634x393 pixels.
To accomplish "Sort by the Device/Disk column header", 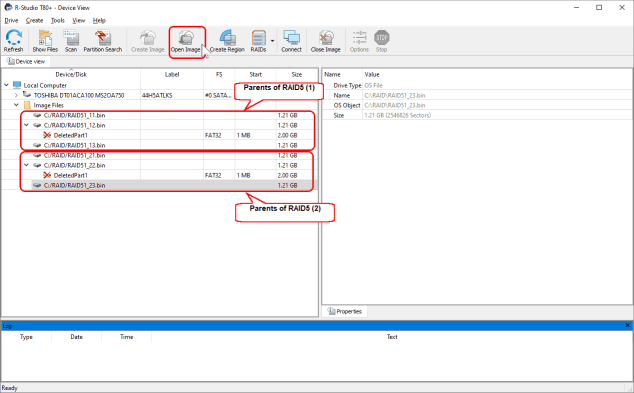I will pyautogui.click(x=71, y=74).
